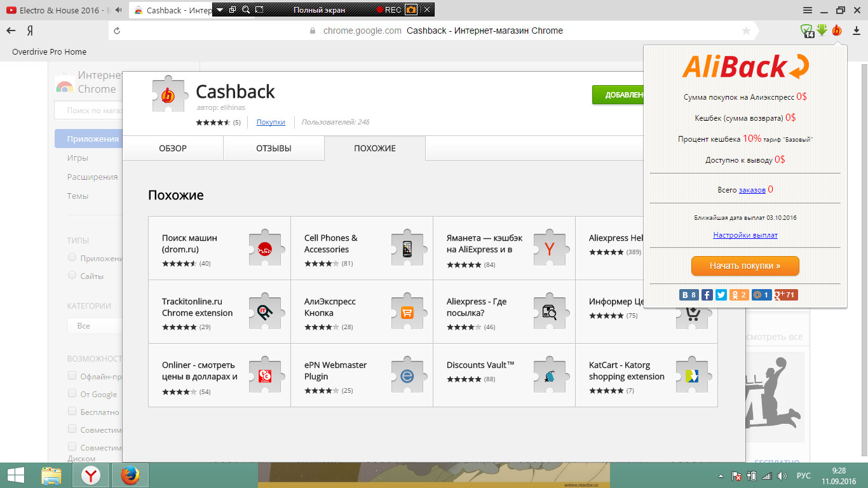Open the Trackitonline.ru extension icon
The height and width of the screenshot is (488, 868).
[x=265, y=312]
